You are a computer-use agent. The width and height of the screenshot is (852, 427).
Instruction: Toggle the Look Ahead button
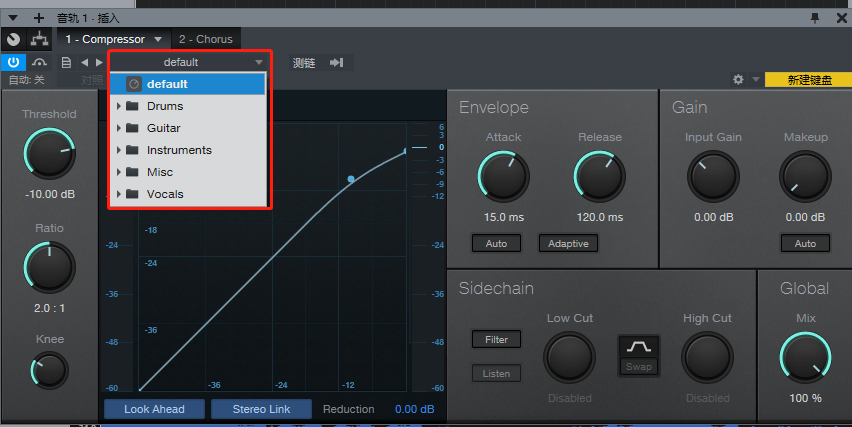[155, 409]
